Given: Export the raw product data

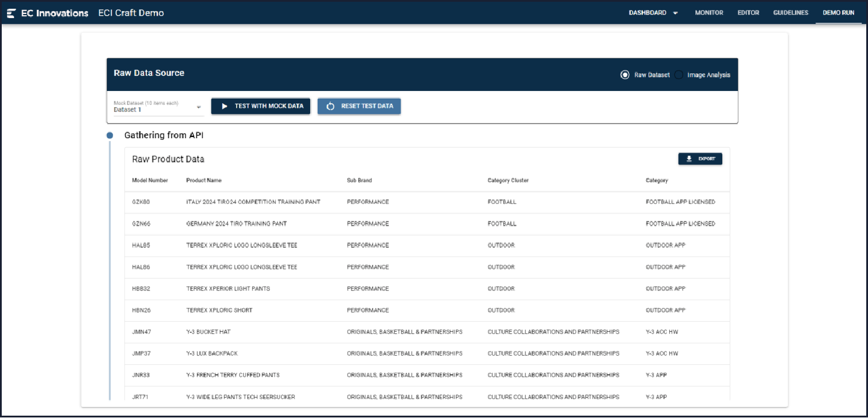Looking at the screenshot, I should [x=700, y=159].
